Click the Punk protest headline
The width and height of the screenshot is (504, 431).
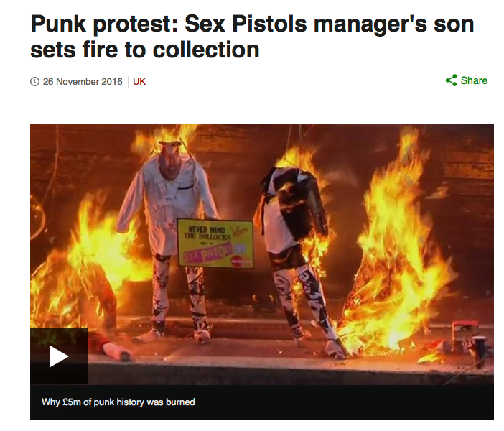252,37
